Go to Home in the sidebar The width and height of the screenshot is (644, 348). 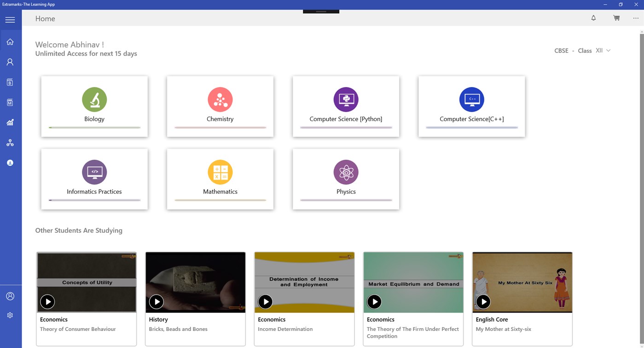10,42
